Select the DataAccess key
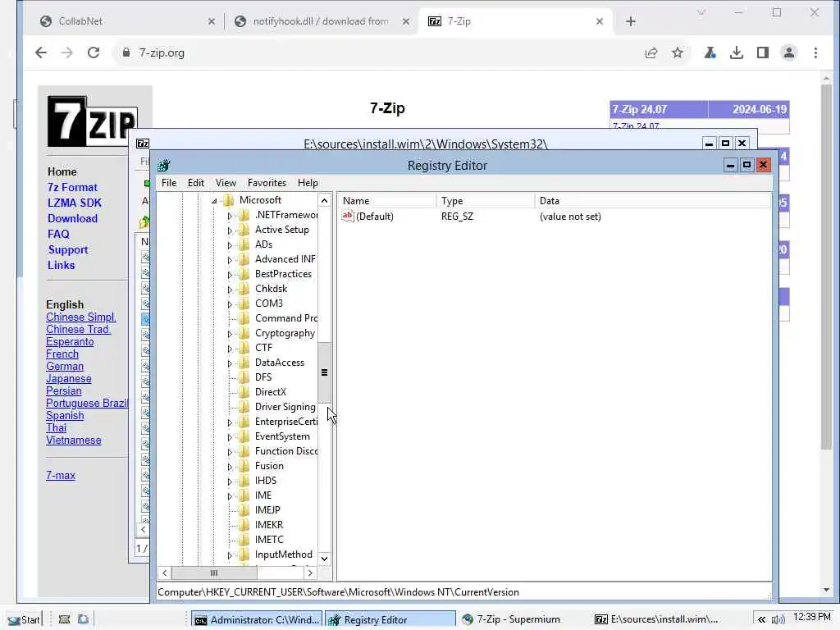 coord(279,363)
